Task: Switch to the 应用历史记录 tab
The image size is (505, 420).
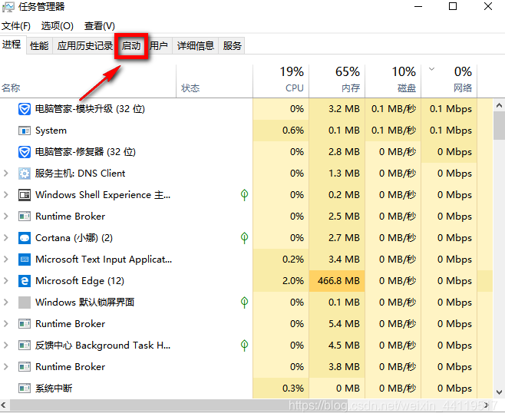Action: click(85, 46)
